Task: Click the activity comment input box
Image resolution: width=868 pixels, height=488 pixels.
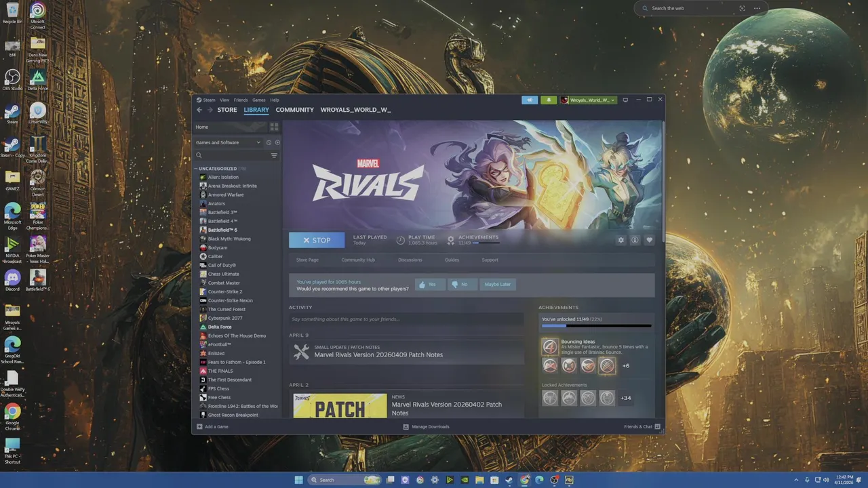Action: [406, 319]
